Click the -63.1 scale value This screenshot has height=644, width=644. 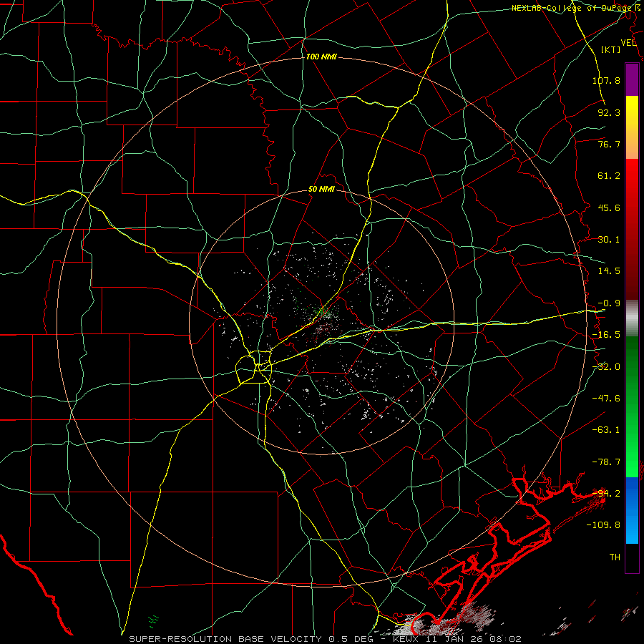606,430
